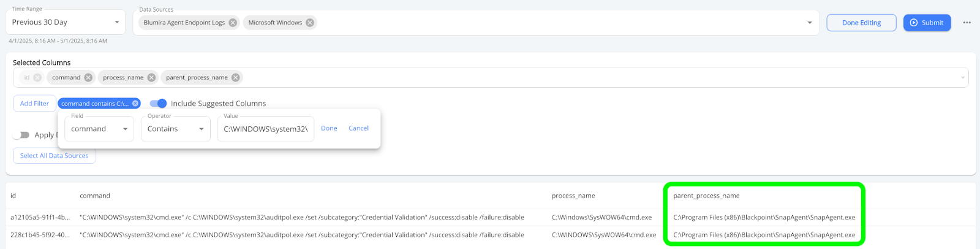Screen dimensions: 980x249
Task: Remove the command column chip
Action: click(x=88, y=77)
